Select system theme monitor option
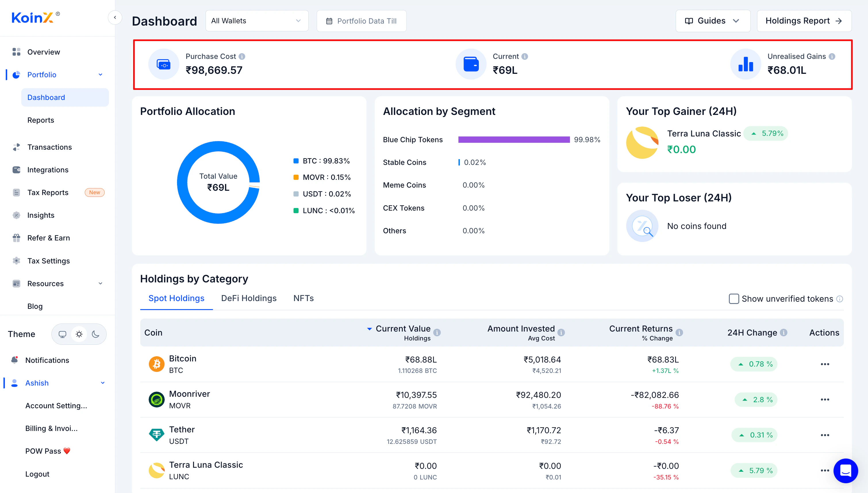This screenshot has height=493, width=868. click(62, 334)
